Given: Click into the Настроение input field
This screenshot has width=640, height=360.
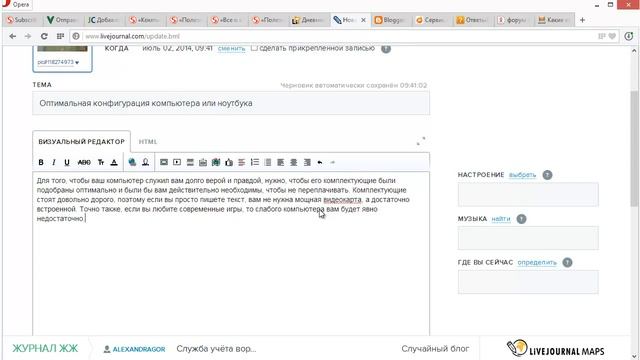Looking at the screenshot, I should [528, 194].
